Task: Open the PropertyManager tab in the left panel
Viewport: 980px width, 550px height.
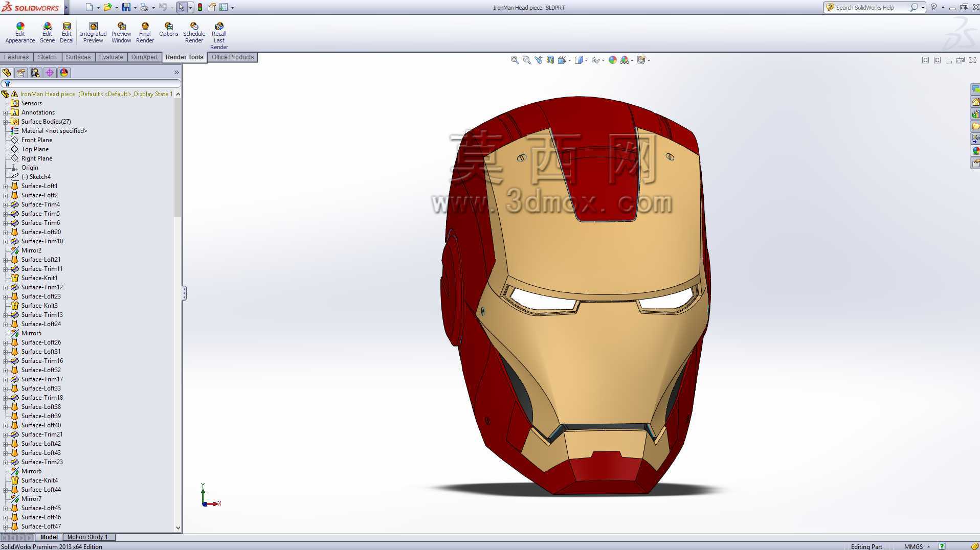Action: coord(21,73)
